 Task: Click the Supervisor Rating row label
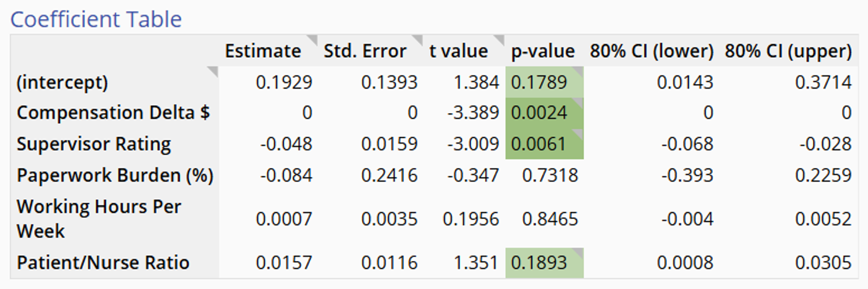pyautogui.click(x=93, y=144)
